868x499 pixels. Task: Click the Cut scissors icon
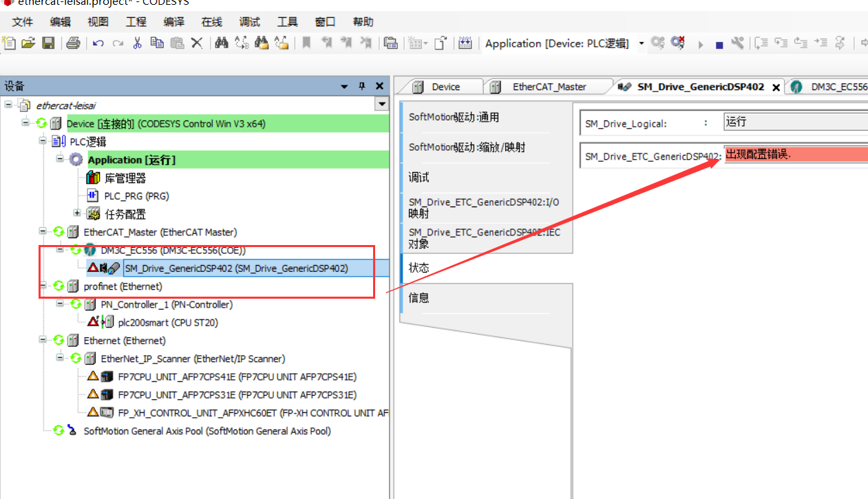[x=137, y=43]
